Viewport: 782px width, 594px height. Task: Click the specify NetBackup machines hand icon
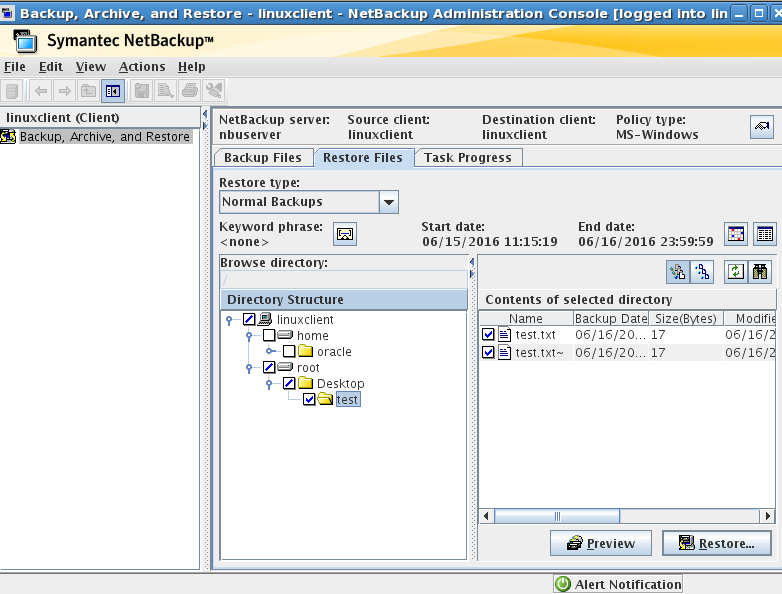click(762, 127)
